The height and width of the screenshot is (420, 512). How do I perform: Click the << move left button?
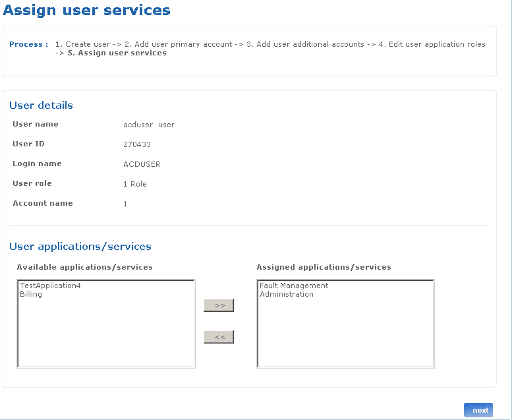tap(219, 337)
